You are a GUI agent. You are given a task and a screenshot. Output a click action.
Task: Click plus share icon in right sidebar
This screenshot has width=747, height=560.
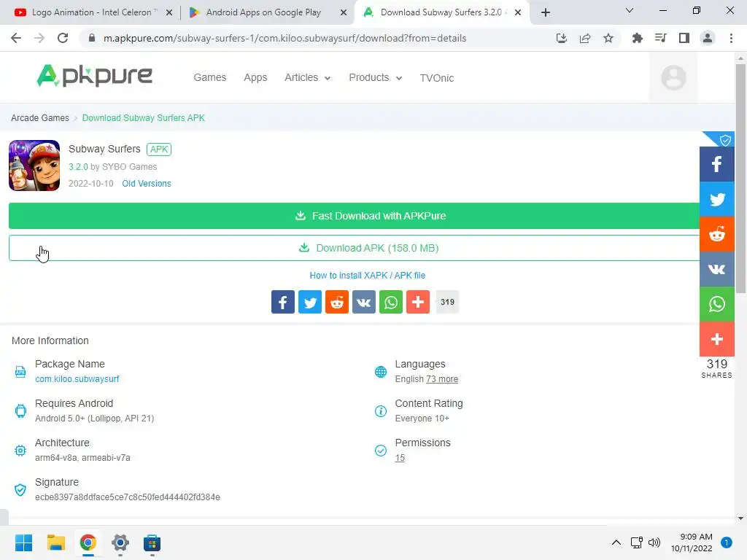716,338
